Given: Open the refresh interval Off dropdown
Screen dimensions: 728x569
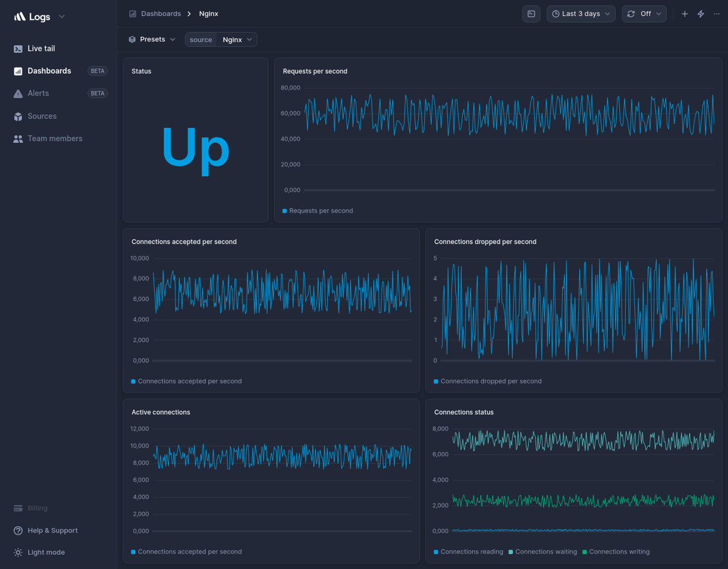Looking at the screenshot, I should pos(644,14).
